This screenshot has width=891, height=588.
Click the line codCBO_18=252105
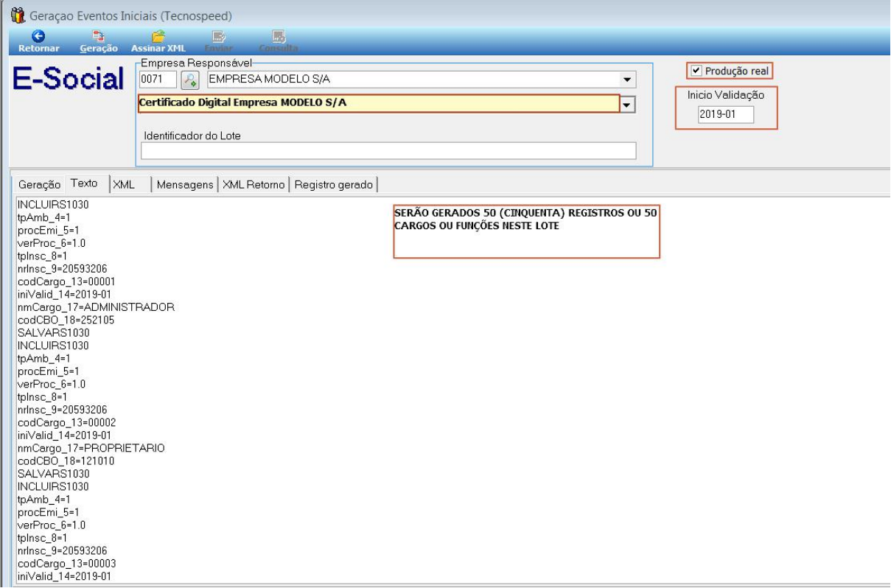[x=66, y=320]
